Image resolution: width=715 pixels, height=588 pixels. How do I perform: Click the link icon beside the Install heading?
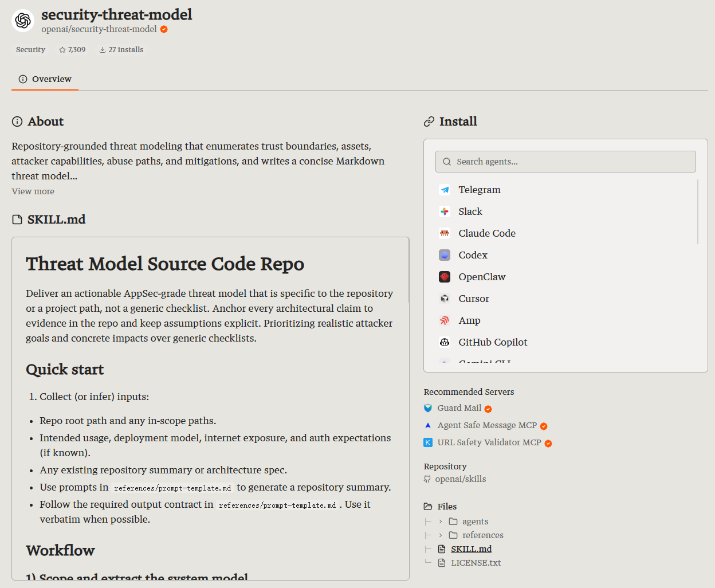pyautogui.click(x=429, y=121)
